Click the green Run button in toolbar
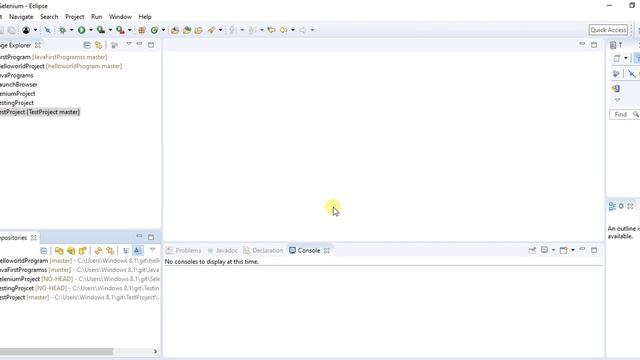This screenshot has height=360, width=640. pyautogui.click(x=82, y=30)
